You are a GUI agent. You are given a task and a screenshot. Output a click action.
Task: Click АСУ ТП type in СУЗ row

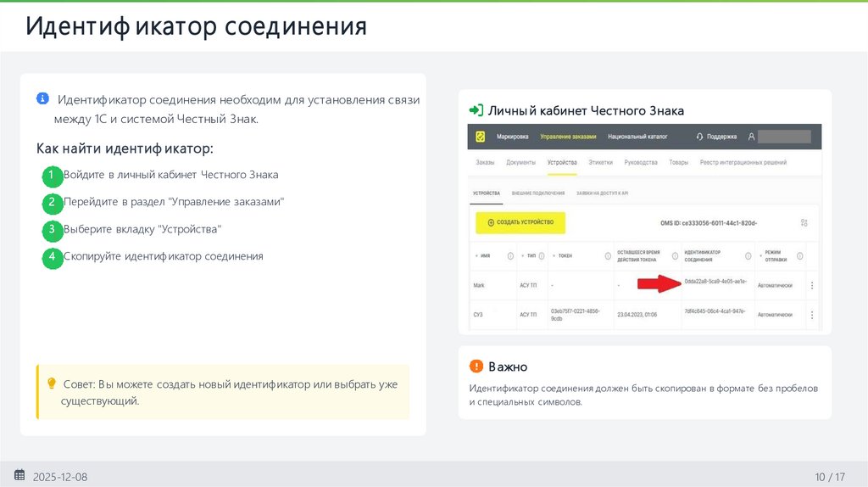528,315
